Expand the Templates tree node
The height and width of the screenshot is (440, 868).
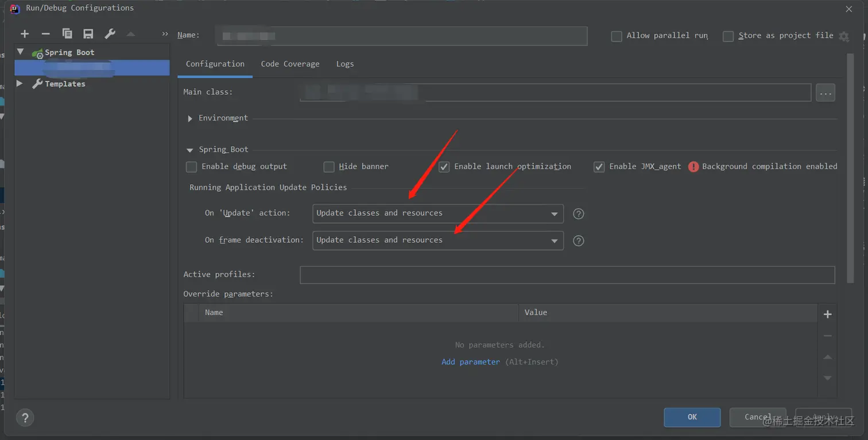pos(20,84)
